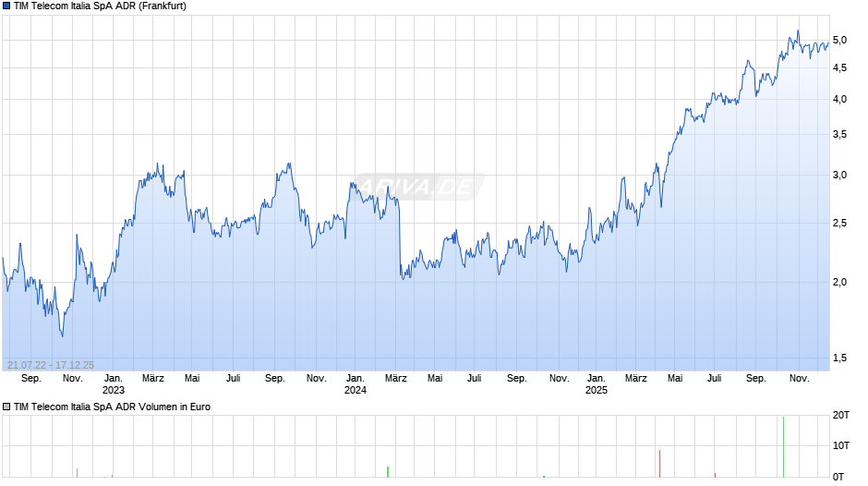Click the März label following Jan. 2025
Viewport: 868px width, 486px height.
point(636,378)
